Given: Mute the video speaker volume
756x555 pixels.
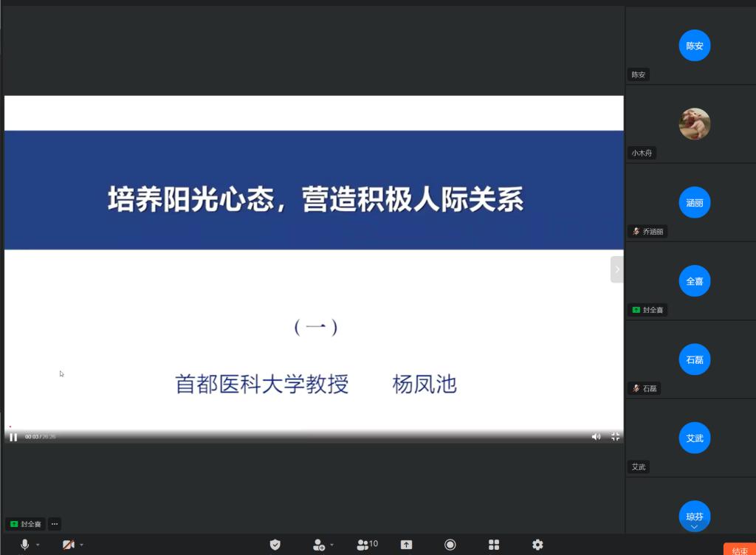Looking at the screenshot, I should 596,437.
